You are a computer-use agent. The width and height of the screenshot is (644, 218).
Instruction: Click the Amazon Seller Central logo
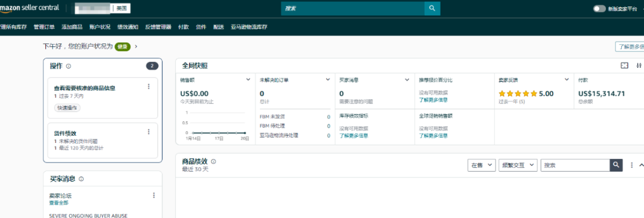point(30,8)
